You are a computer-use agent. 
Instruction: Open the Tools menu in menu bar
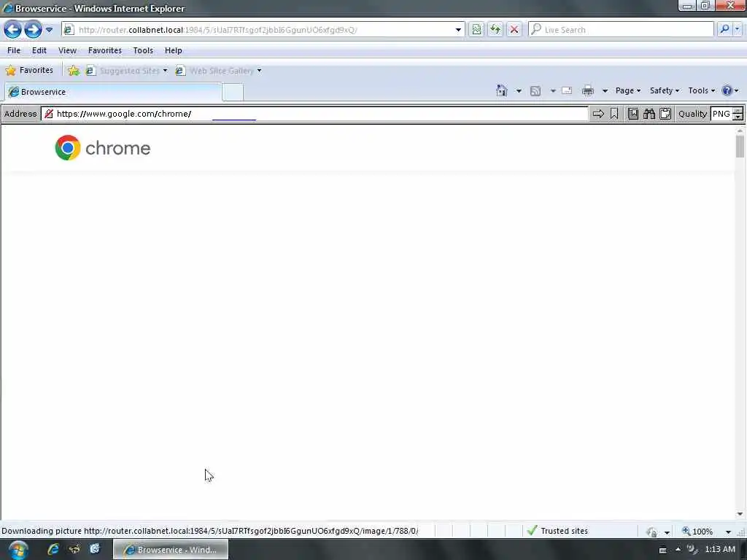tap(143, 50)
